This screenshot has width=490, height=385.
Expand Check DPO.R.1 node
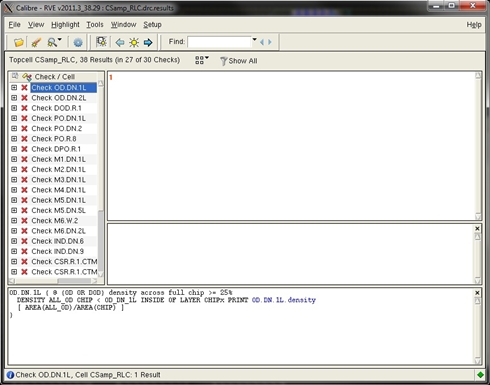pyautogui.click(x=14, y=149)
